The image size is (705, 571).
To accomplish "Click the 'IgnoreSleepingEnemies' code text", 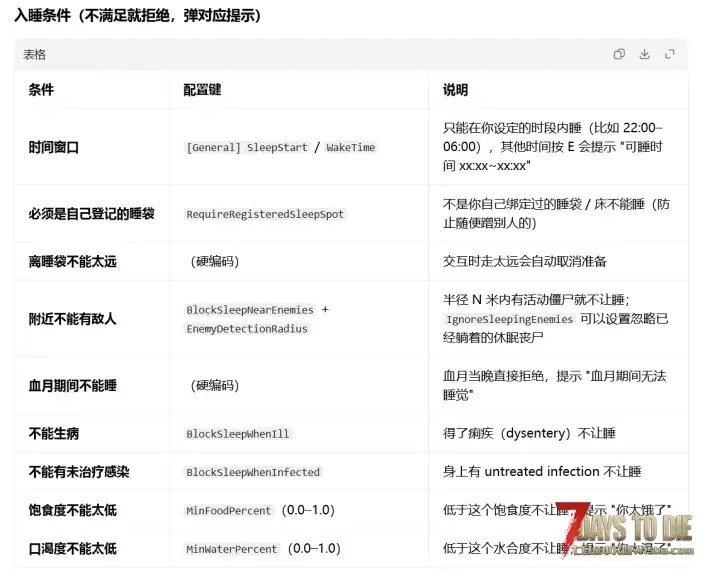I will pos(509,319).
